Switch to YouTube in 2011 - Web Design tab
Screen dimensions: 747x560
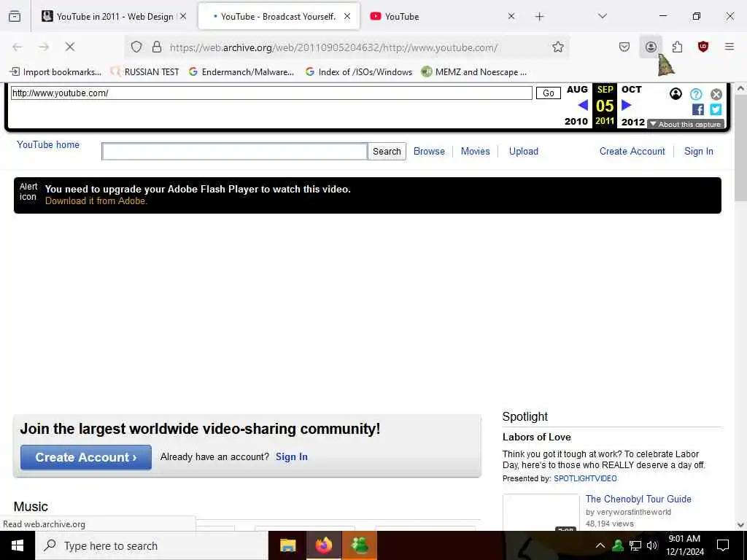click(115, 17)
